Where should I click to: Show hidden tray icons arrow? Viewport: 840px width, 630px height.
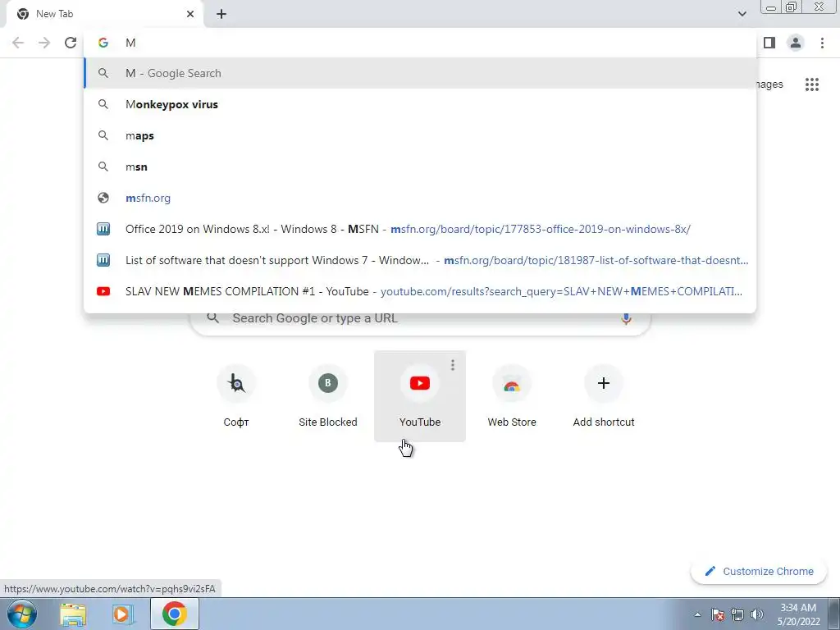(x=697, y=614)
